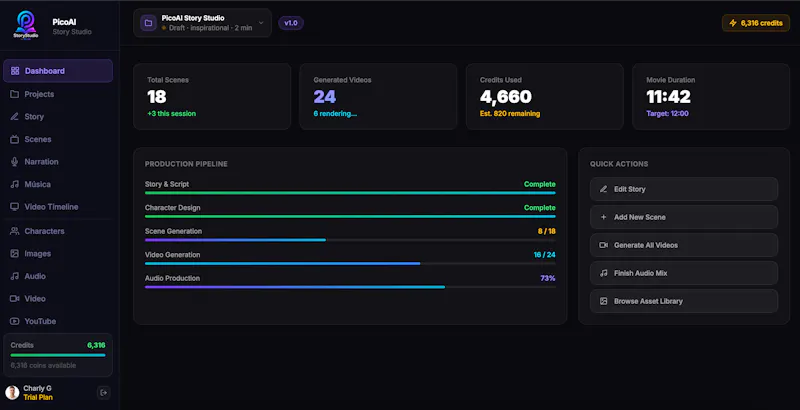Click the Video Timeline monitor icon
This screenshot has height=410, width=800.
point(15,207)
